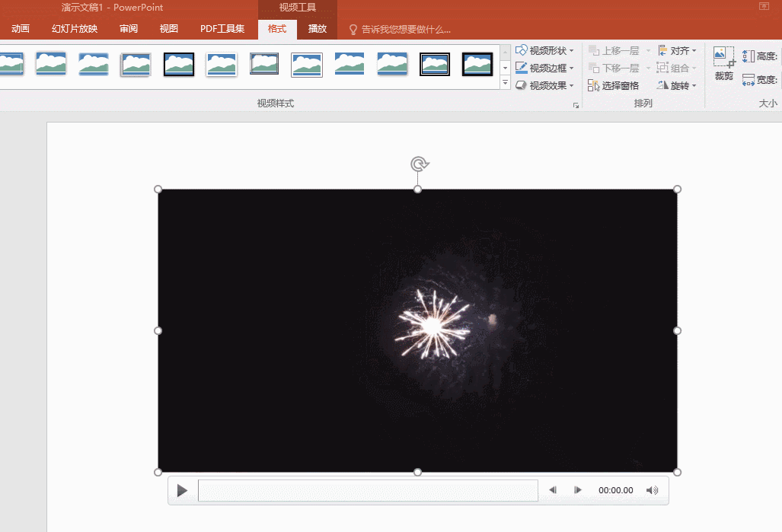Open the 视频样式 dialog launcher

tap(576, 105)
